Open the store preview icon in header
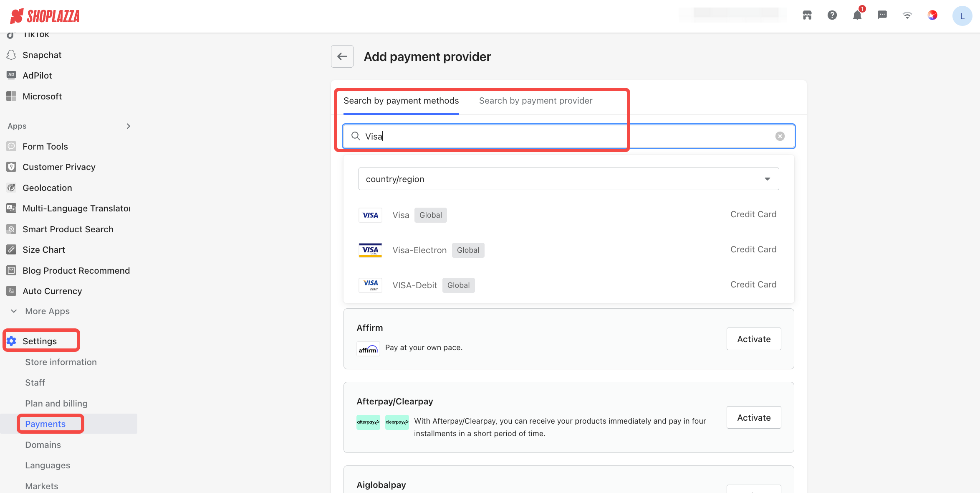The width and height of the screenshot is (980, 493). [807, 15]
